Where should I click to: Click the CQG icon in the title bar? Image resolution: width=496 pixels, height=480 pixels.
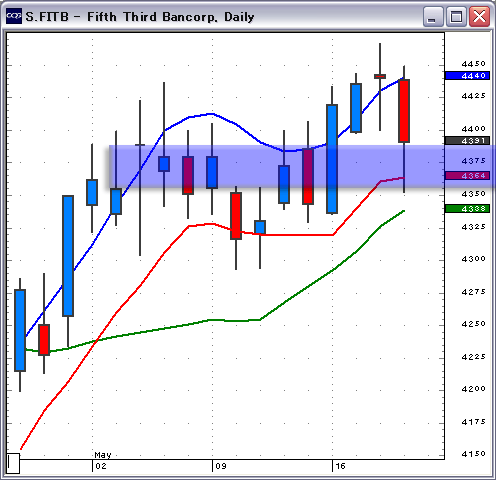14,16
